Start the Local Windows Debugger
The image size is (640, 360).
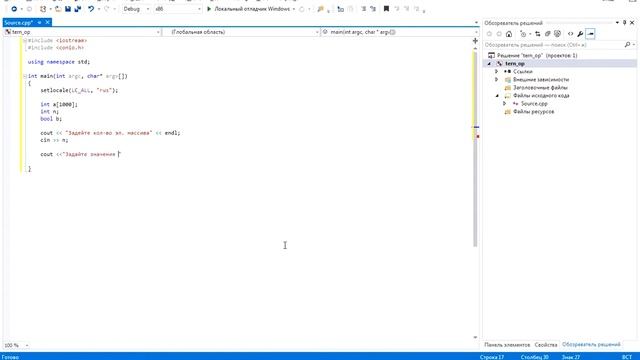coord(249,9)
